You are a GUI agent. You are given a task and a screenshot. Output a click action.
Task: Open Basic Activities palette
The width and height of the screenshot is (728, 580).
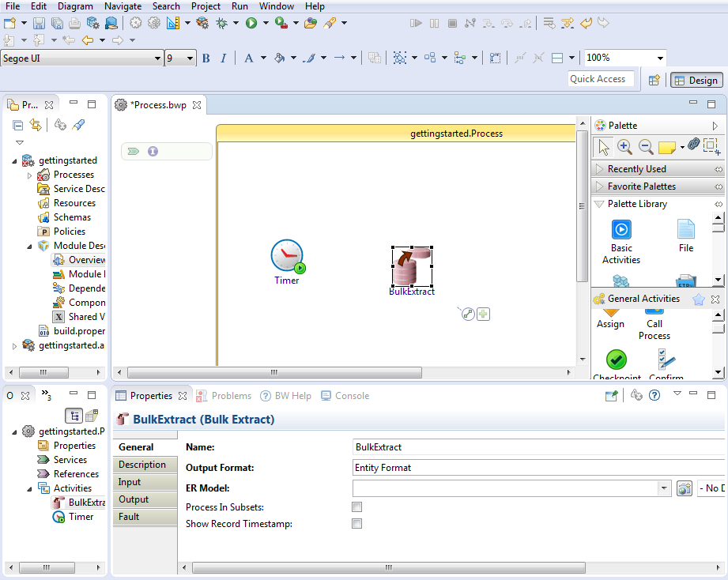620,230
